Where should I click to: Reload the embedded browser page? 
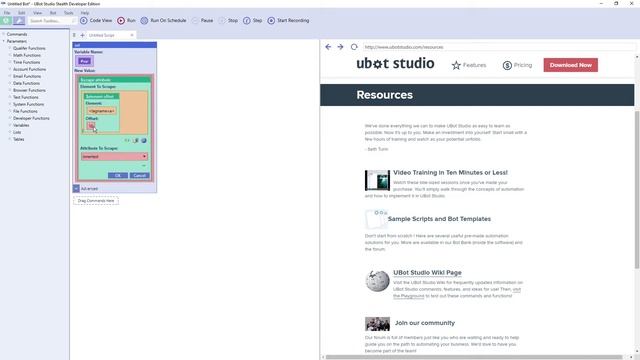point(354,47)
